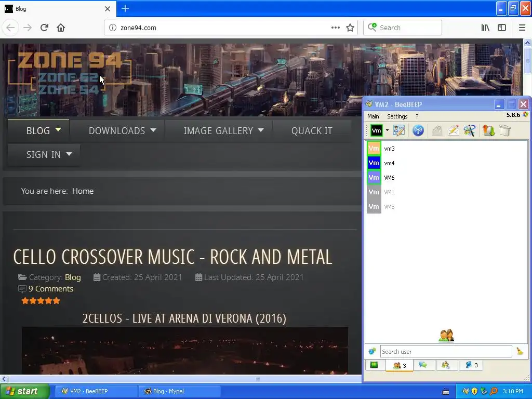Click the browser forward arrow
The image size is (532, 399).
coord(28,28)
